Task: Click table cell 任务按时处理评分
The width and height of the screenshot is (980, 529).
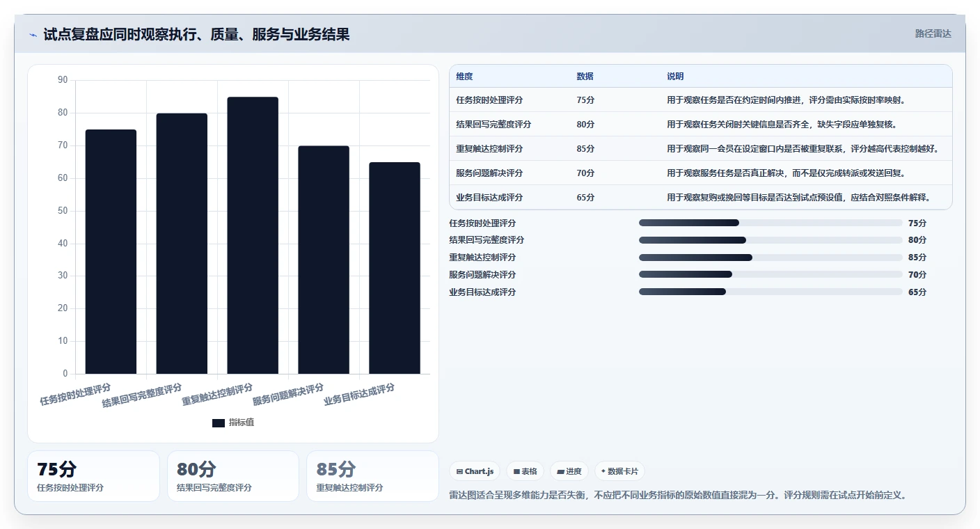Action: click(489, 100)
